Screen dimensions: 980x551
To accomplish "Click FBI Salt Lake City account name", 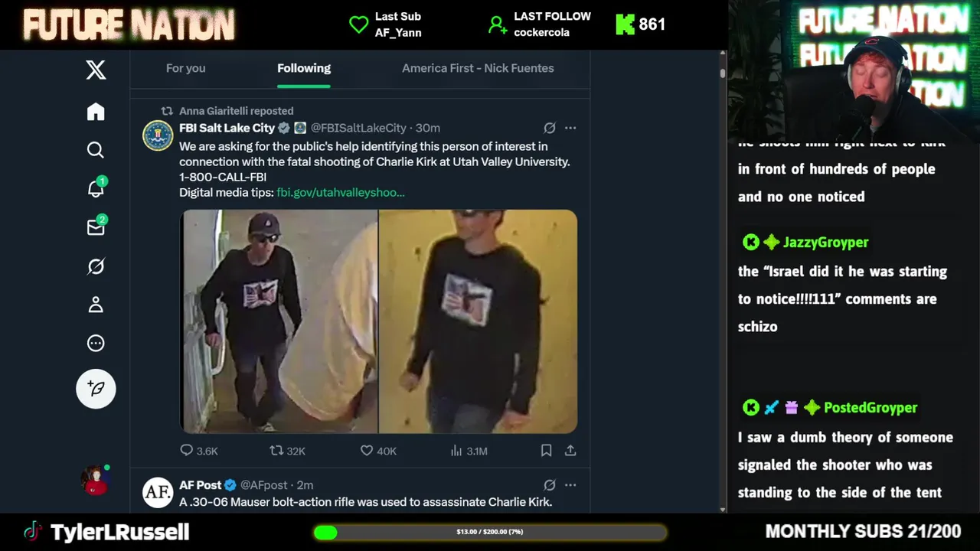I will pyautogui.click(x=227, y=128).
